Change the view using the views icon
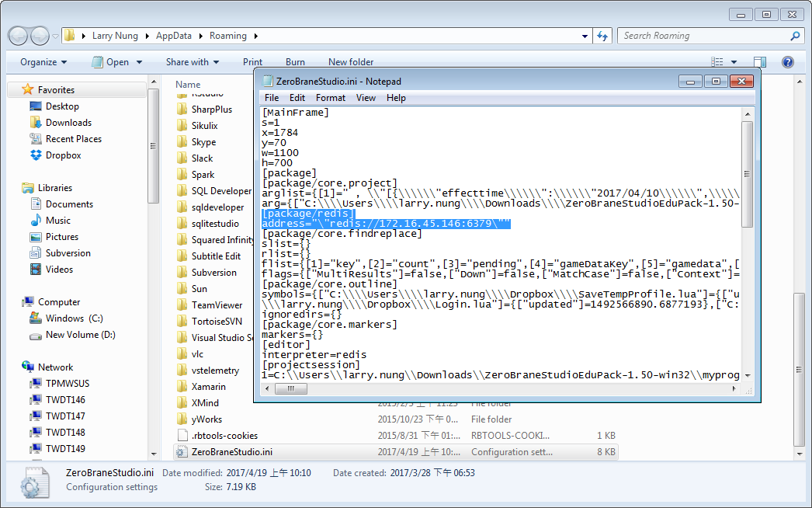 (x=717, y=62)
